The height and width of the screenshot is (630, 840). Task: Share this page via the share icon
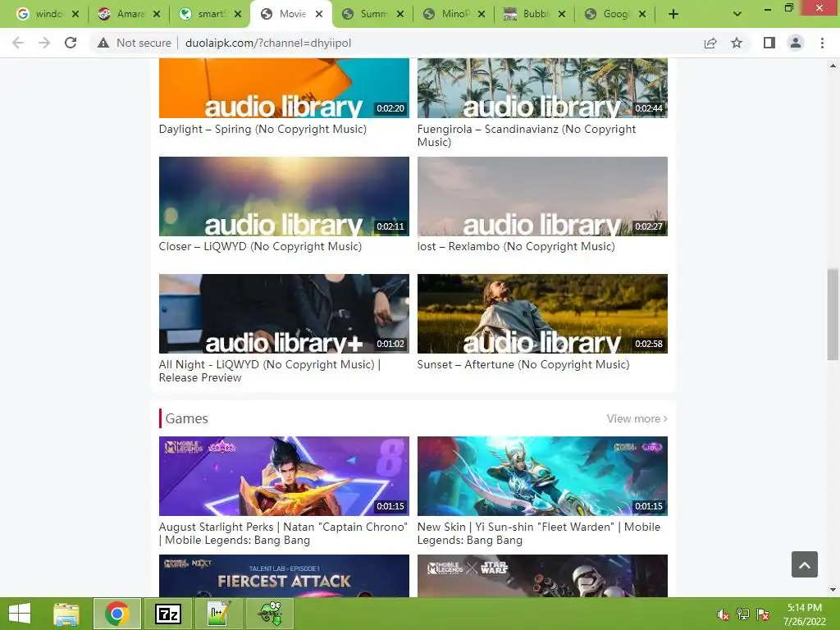710,43
